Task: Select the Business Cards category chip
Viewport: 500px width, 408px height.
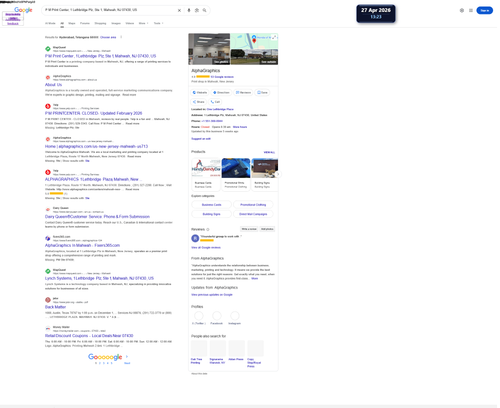Action: (211, 205)
